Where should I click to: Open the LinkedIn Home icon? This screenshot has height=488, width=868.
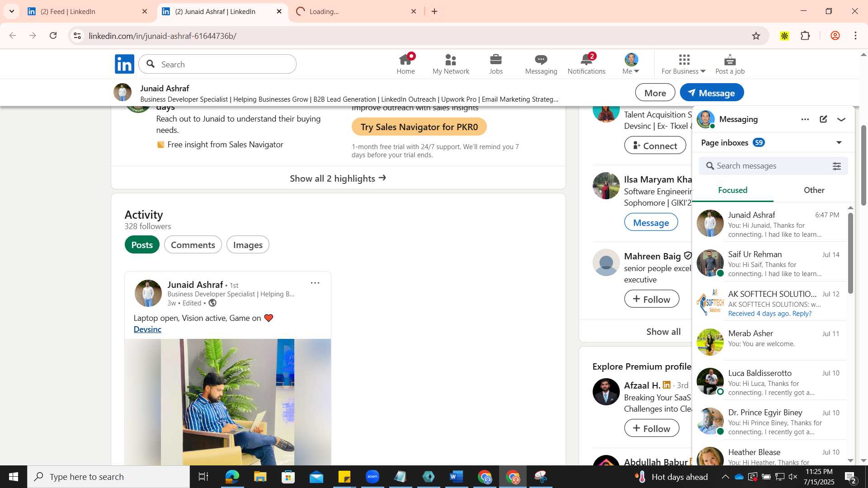tap(406, 64)
